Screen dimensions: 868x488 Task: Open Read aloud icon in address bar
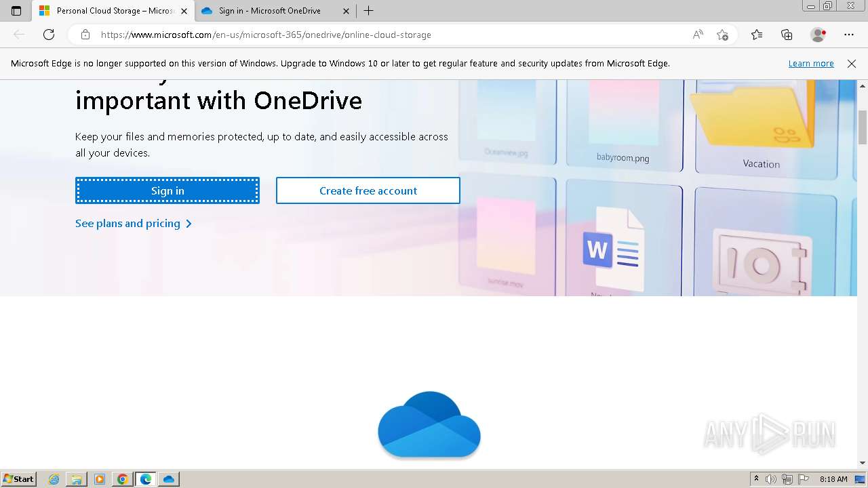[x=698, y=35]
